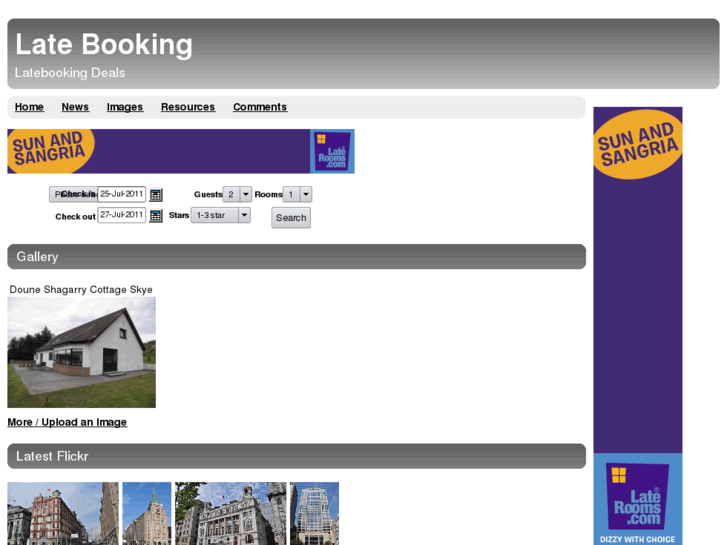This screenshot has height=545, width=727.
Task: Click the place name field beside Check in
Action: click(x=73, y=194)
